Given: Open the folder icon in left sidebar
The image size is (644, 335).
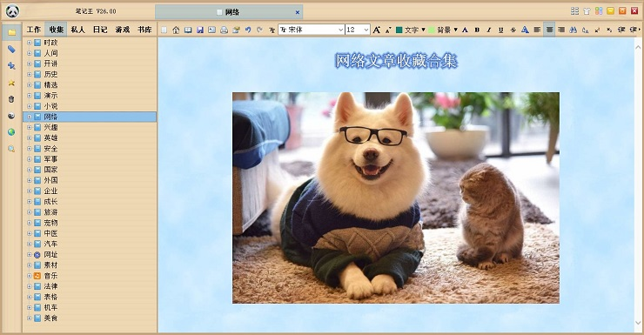Looking at the screenshot, I should click(11, 32).
